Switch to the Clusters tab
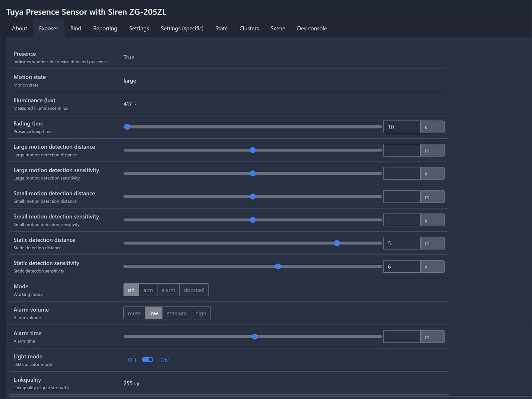532x399 pixels. click(x=249, y=29)
